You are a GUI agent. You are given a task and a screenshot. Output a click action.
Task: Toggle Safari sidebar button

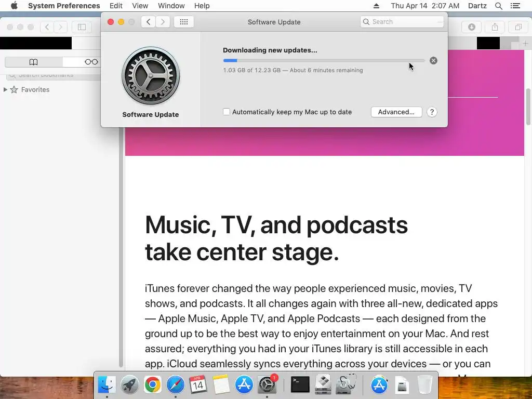pos(82,27)
